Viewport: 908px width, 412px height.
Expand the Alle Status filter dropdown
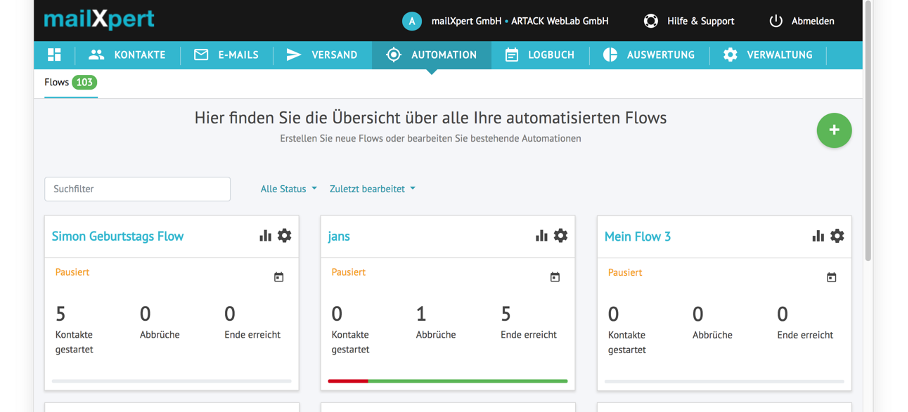[x=288, y=188]
